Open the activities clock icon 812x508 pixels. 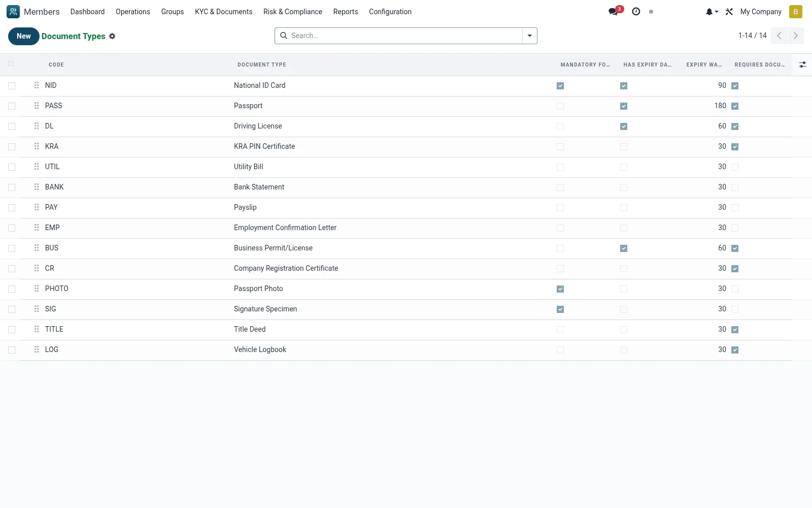coord(636,12)
